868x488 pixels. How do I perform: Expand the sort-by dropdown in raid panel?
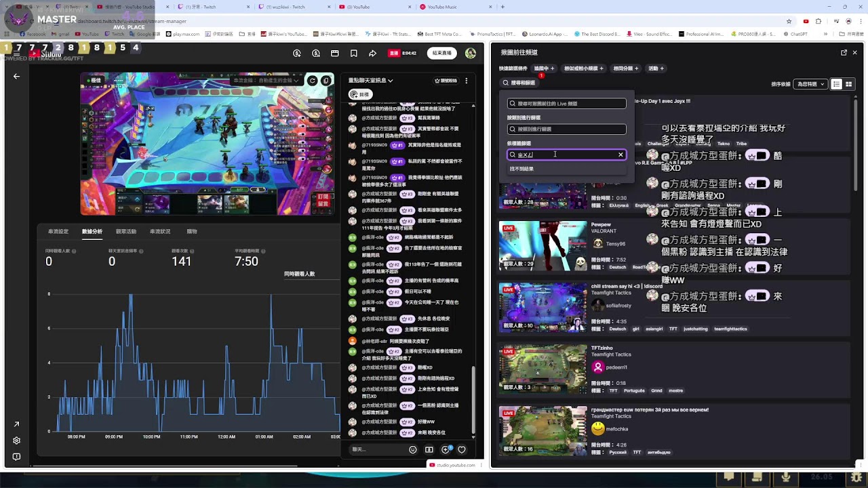(x=811, y=84)
